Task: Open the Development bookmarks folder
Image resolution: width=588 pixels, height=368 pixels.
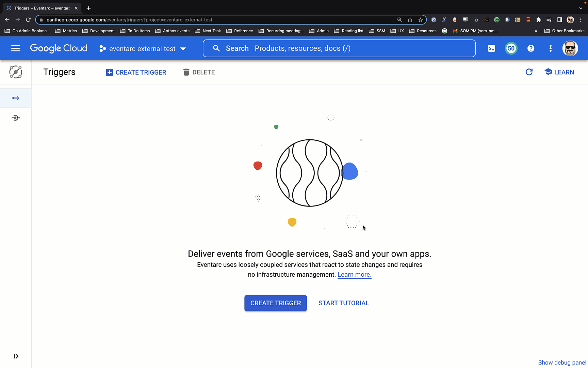Action: [99, 31]
